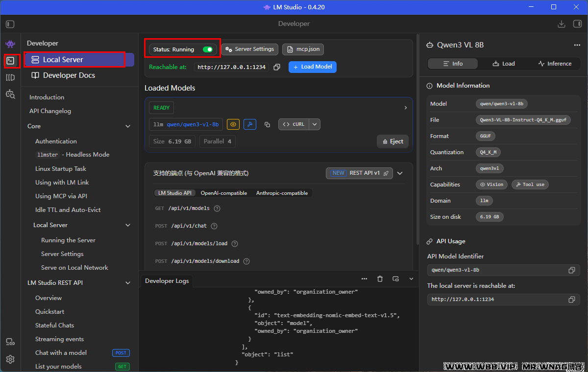588x372 pixels.
Task: Toggle the left sidebar panel icon
Action: (10, 23)
